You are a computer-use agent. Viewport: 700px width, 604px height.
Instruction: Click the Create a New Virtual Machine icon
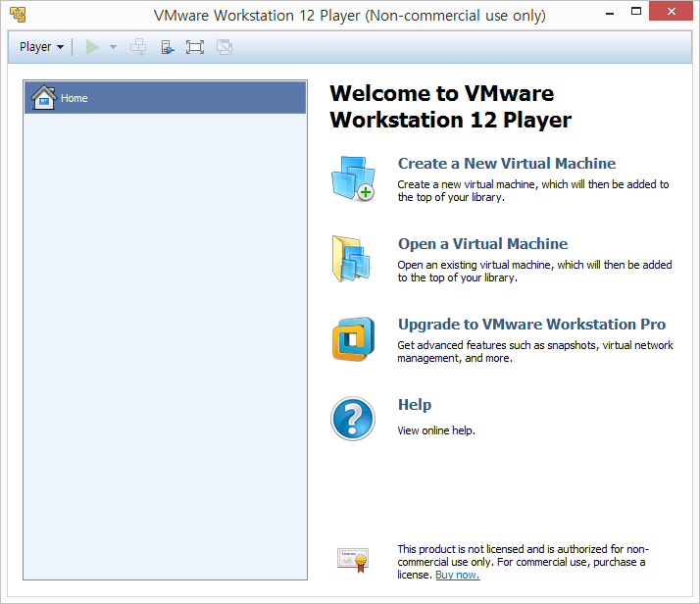352,178
